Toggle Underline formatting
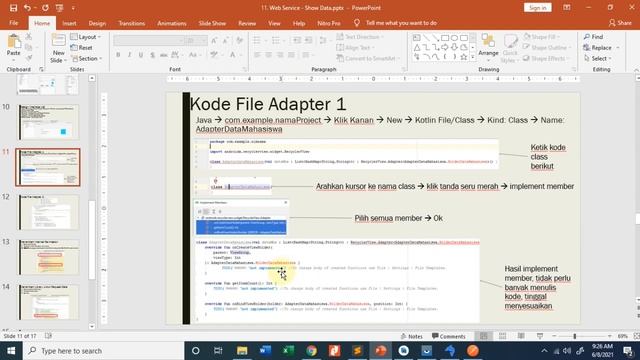 (x=141, y=55)
